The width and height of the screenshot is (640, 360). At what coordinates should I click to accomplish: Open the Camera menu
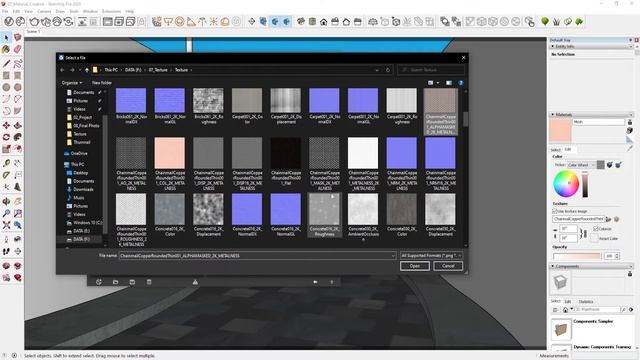tap(44, 11)
